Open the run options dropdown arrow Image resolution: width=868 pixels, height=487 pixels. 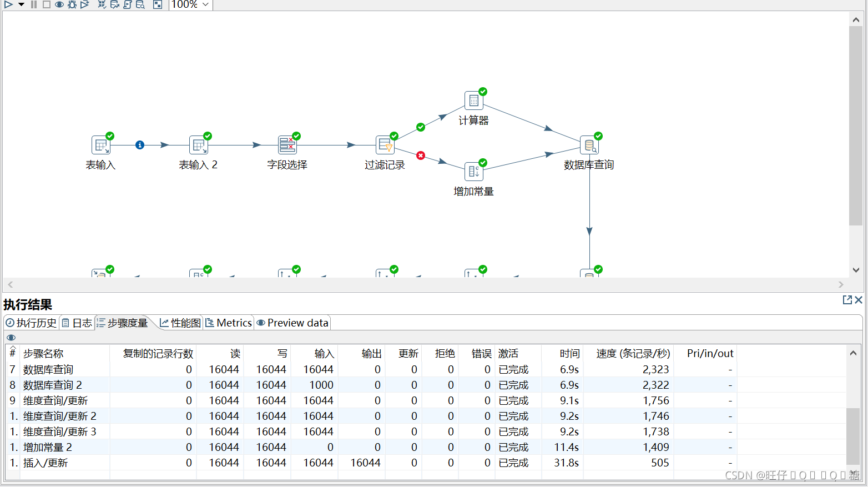point(21,4)
